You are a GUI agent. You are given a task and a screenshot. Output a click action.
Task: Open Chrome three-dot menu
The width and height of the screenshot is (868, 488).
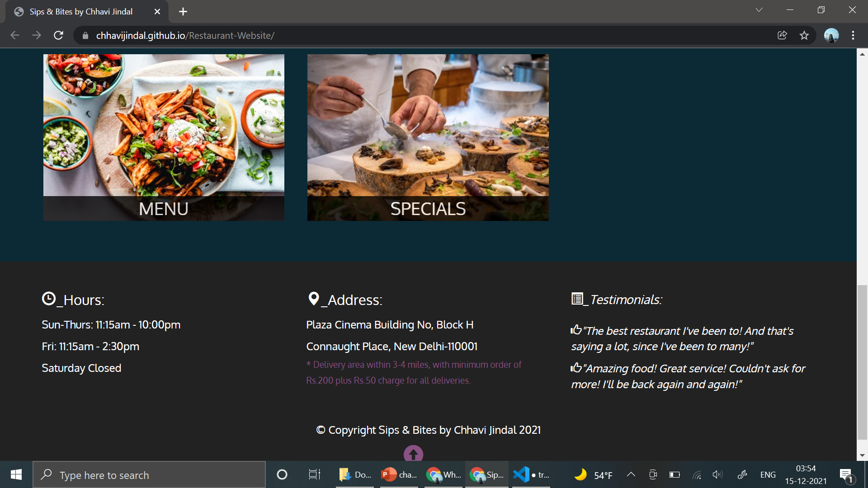(x=853, y=35)
